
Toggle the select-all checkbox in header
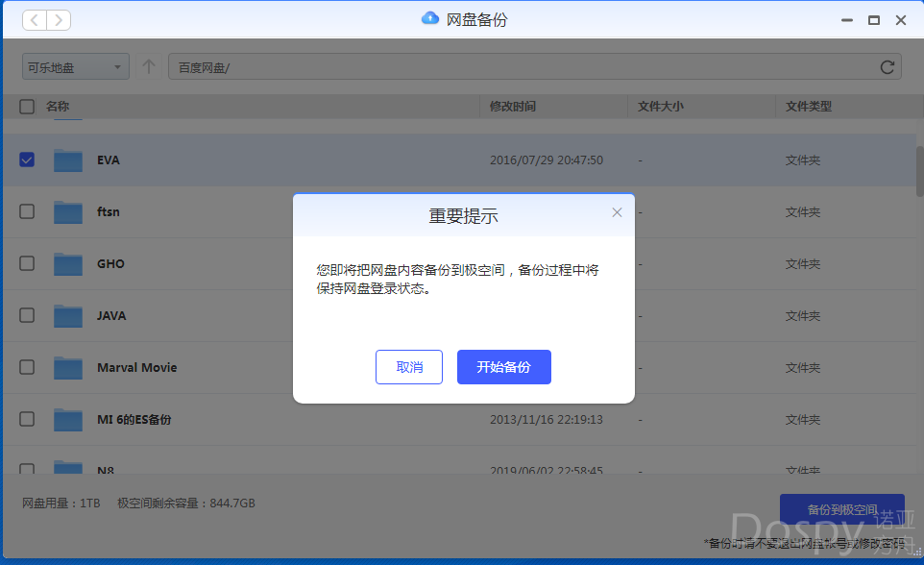tap(27, 107)
